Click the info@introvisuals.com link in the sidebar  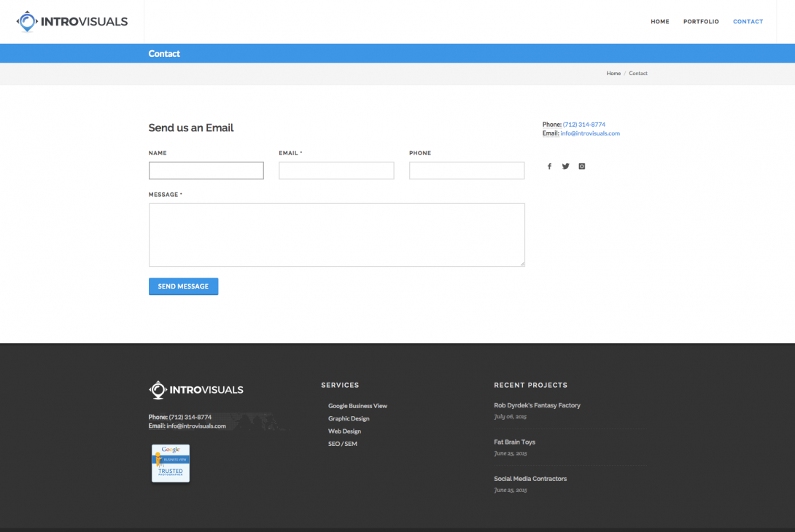(590, 133)
